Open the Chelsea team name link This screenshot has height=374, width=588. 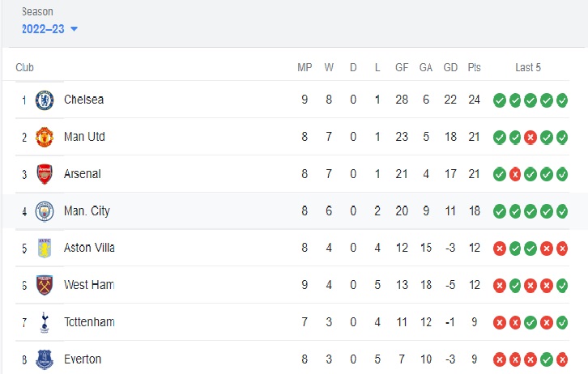point(83,100)
